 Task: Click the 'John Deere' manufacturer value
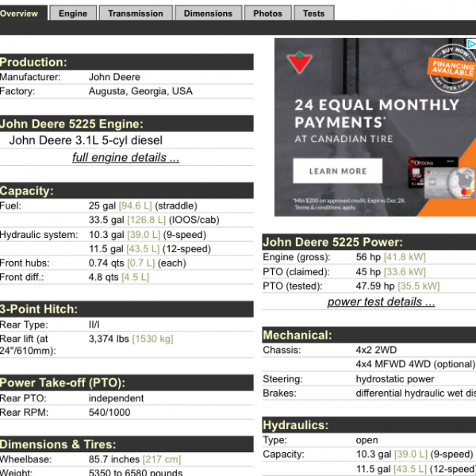114,77
